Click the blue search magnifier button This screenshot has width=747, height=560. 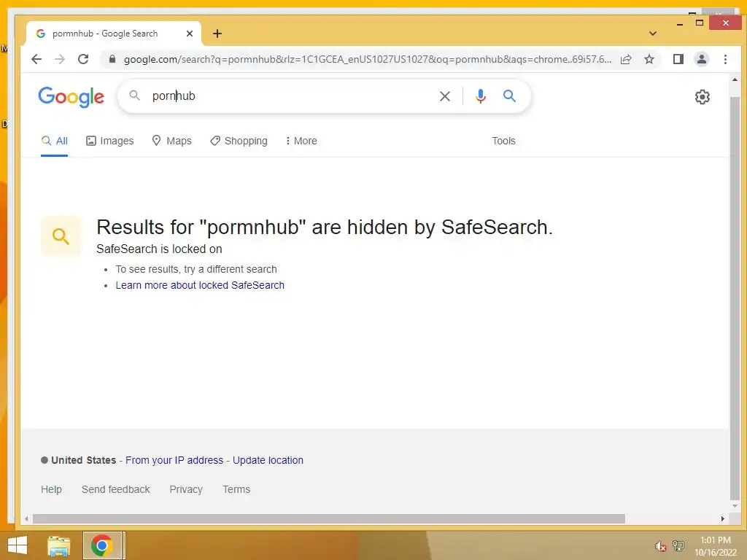click(x=509, y=96)
